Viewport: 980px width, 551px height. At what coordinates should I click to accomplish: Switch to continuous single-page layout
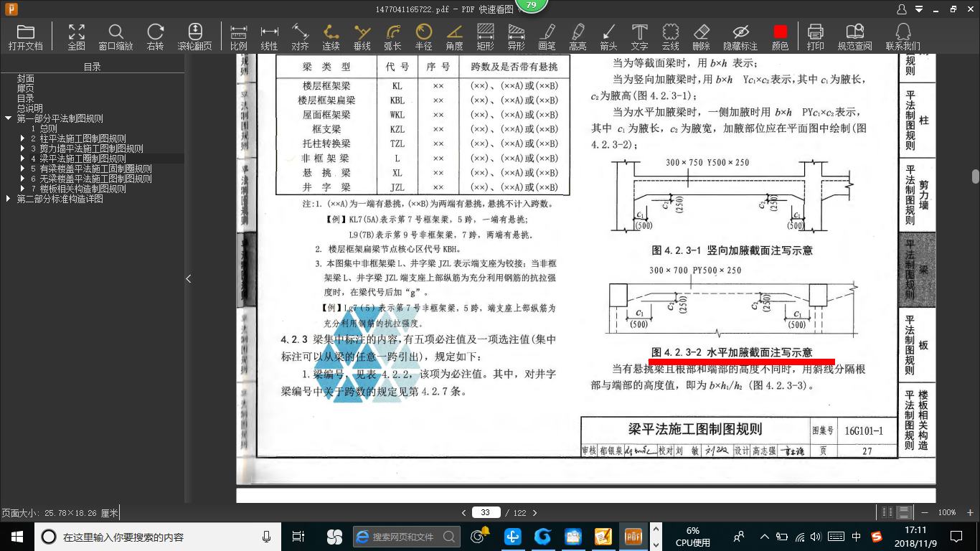point(904,512)
